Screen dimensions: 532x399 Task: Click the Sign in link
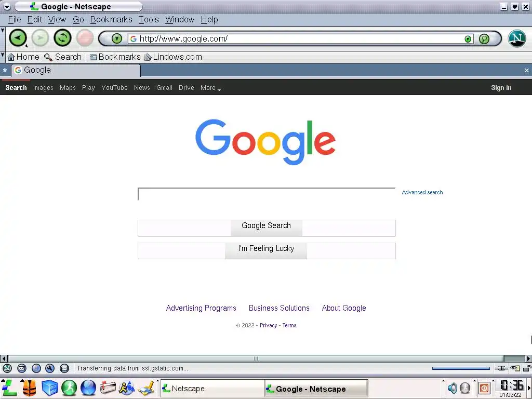pos(501,87)
